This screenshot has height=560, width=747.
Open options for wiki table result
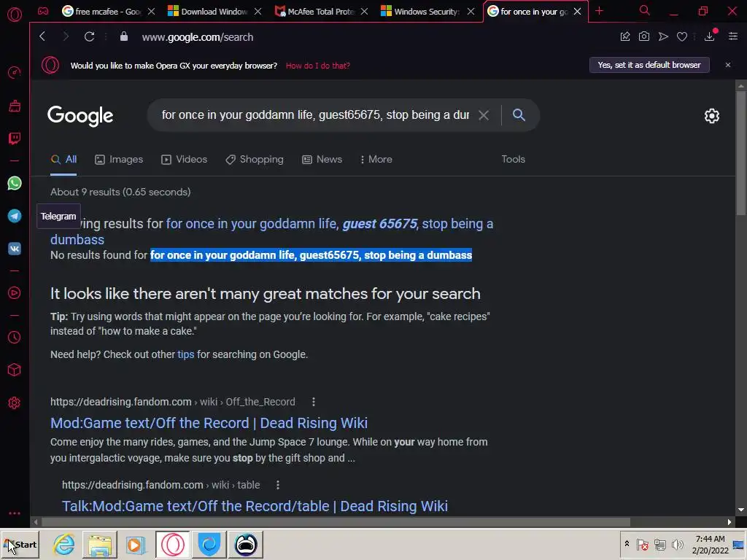278,485
